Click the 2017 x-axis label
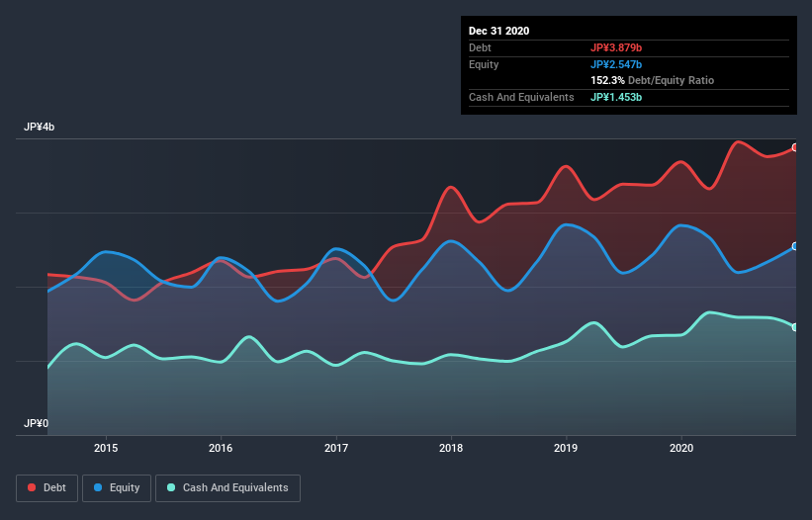Image resolution: width=812 pixels, height=520 pixels. (x=336, y=448)
